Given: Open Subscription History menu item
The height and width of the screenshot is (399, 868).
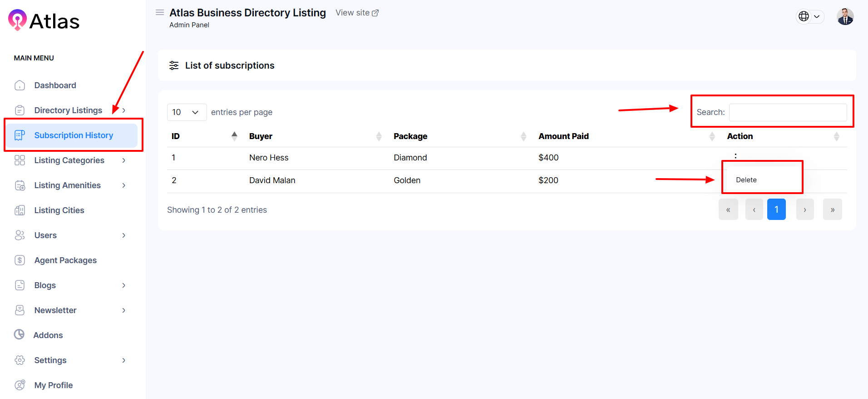Looking at the screenshot, I should point(74,135).
